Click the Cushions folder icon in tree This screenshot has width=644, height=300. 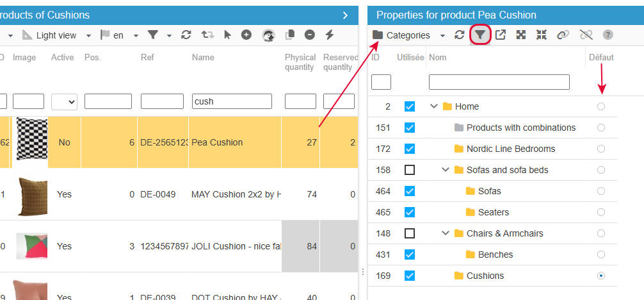pyautogui.click(x=459, y=276)
